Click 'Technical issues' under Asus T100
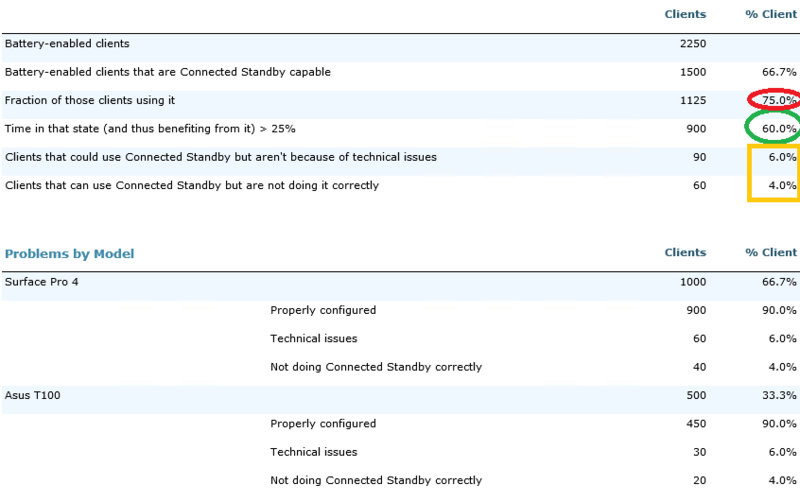The width and height of the screenshot is (800, 502). coord(313,452)
